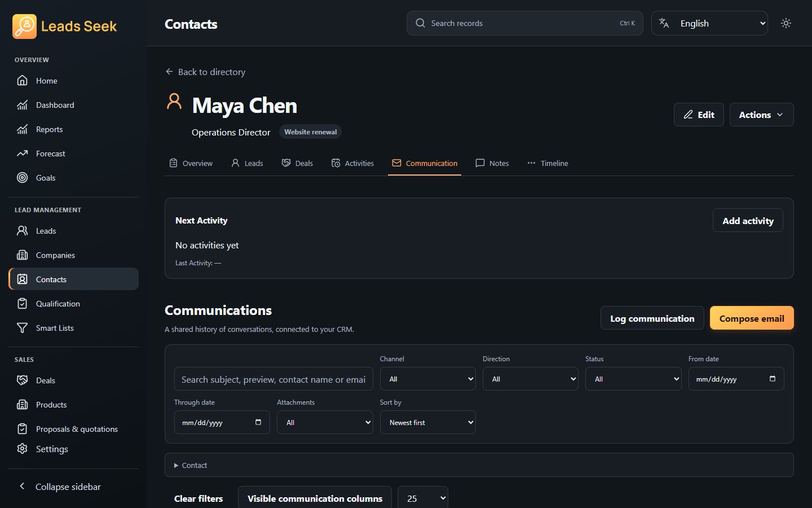812x508 pixels.
Task: Click the Leads Seek logo icon
Action: pyautogui.click(x=24, y=27)
